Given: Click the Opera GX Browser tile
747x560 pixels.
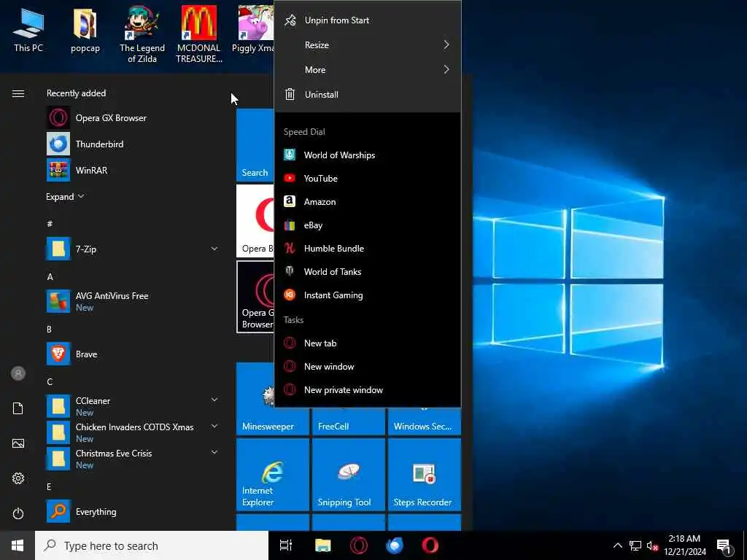Looking at the screenshot, I should [x=256, y=297].
